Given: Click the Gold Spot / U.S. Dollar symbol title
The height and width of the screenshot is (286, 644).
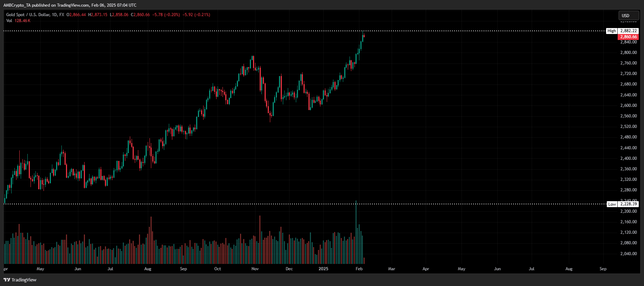Looking at the screenshot, I should (35, 15).
